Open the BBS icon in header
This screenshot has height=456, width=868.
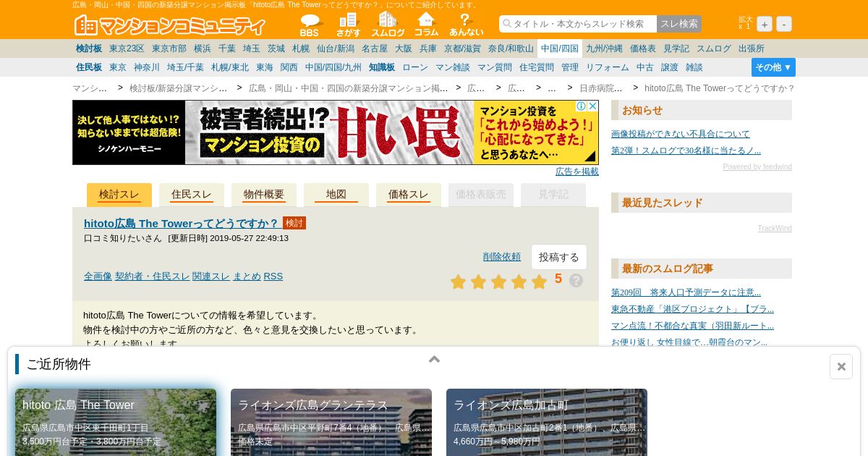click(310, 25)
